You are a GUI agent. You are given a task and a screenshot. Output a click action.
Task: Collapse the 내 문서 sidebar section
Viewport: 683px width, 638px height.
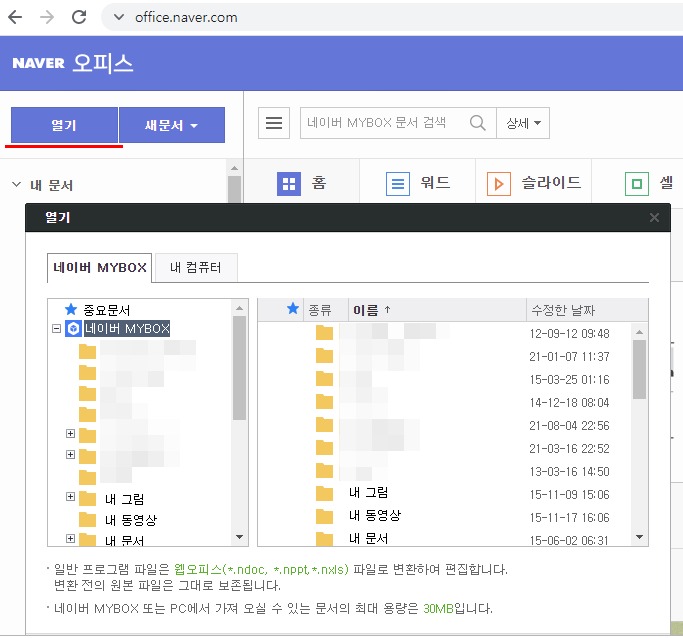[x=16, y=185]
